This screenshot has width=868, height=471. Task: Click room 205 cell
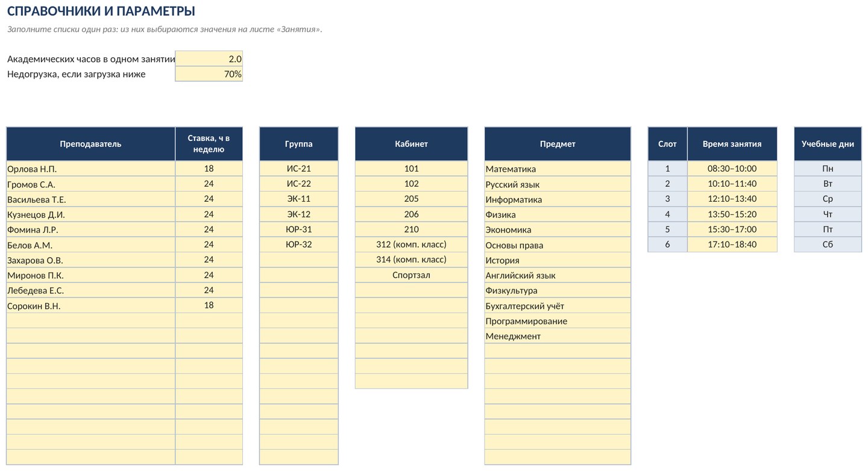click(x=412, y=199)
